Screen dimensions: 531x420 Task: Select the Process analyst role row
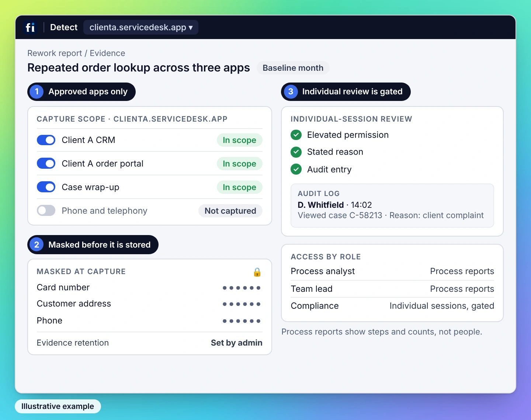tap(392, 271)
